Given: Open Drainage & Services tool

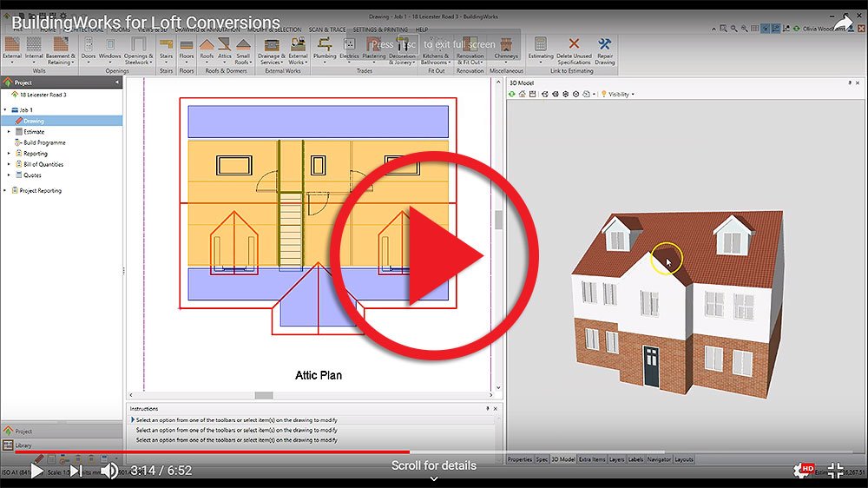Looking at the screenshot, I should pos(271,49).
